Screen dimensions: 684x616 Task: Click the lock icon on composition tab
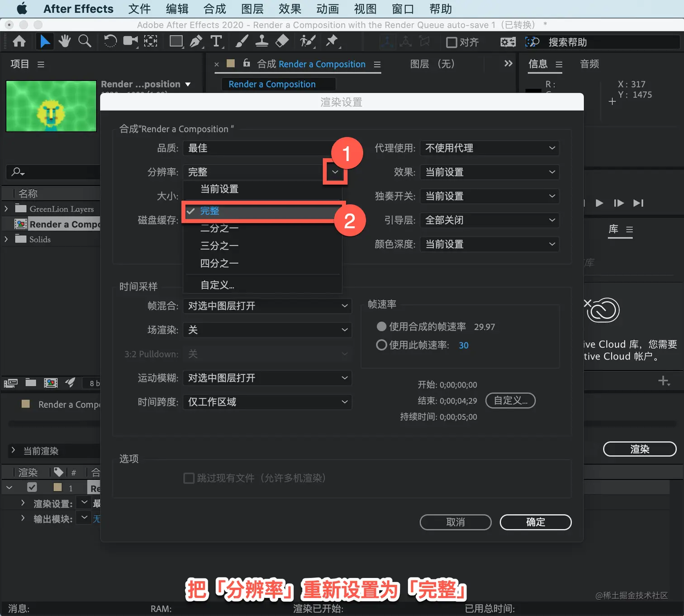pos(247,63)
